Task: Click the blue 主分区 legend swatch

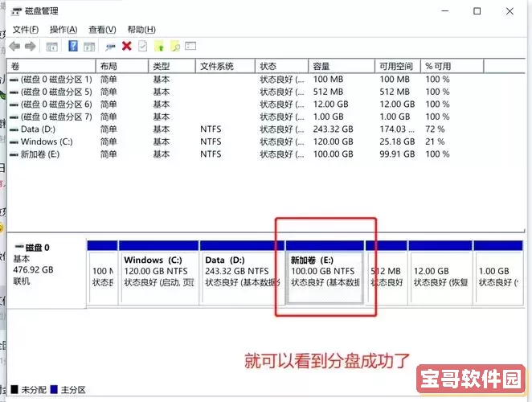Action: 54,389
